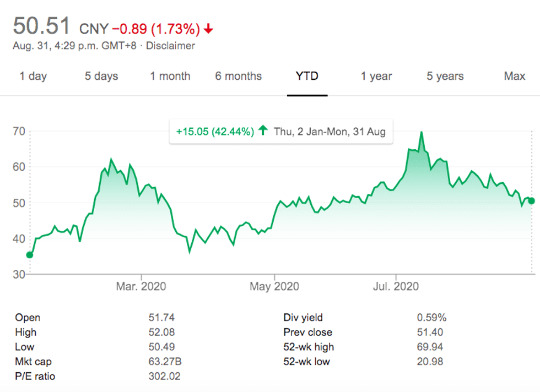This screenshot has width=540, height=392.
Task: Click the 50.51 current price value
Action: (x=42, y=26)
